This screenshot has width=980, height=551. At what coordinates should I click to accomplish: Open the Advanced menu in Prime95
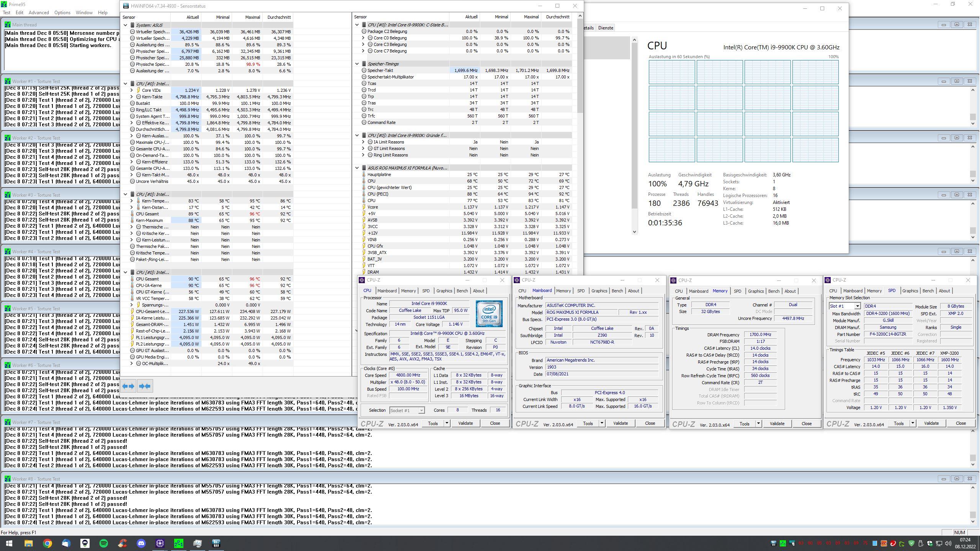(39, 12)
